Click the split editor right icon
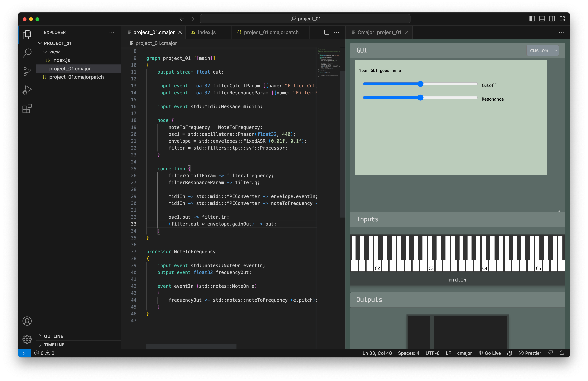This screenshot has height=381, width=588. click(x=327, y=32)
